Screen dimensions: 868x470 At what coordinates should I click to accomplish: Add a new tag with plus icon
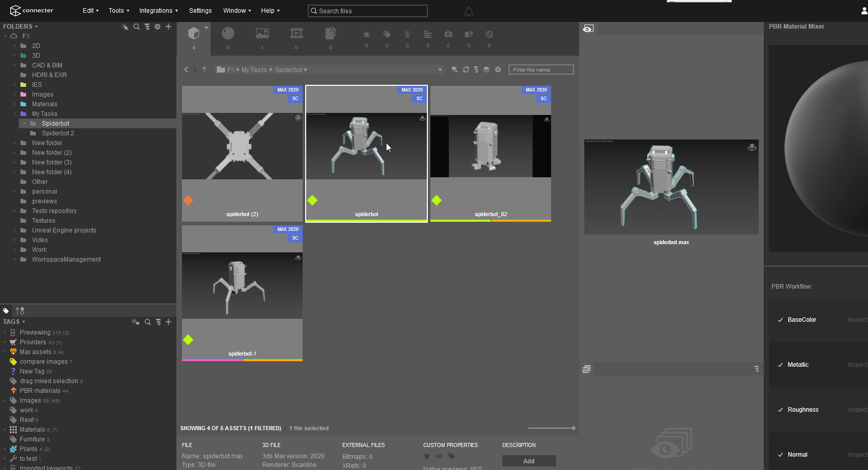(x=168, y=322)
